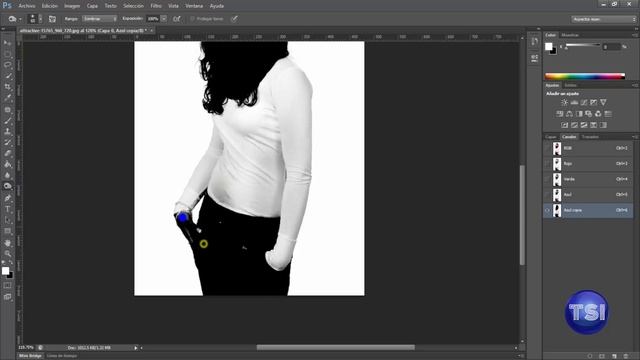Open the Exposición percentage dropdown arrow
This screenshot has height=360, width=640.
[x=164, y=19]
